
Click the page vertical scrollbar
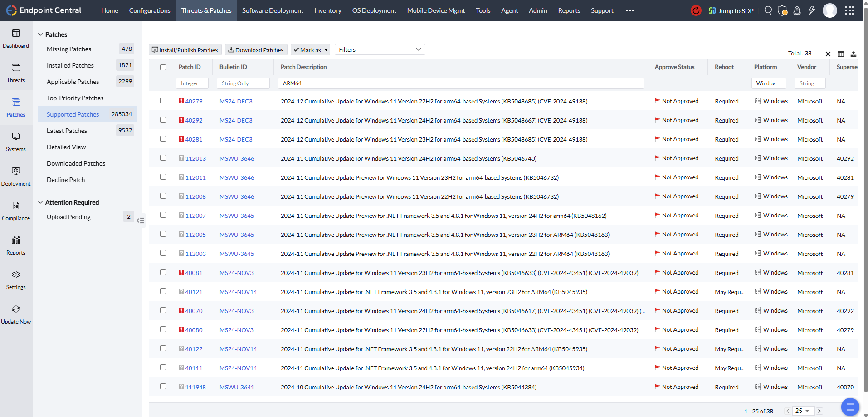pyautogui.click(x=865, y=200)
